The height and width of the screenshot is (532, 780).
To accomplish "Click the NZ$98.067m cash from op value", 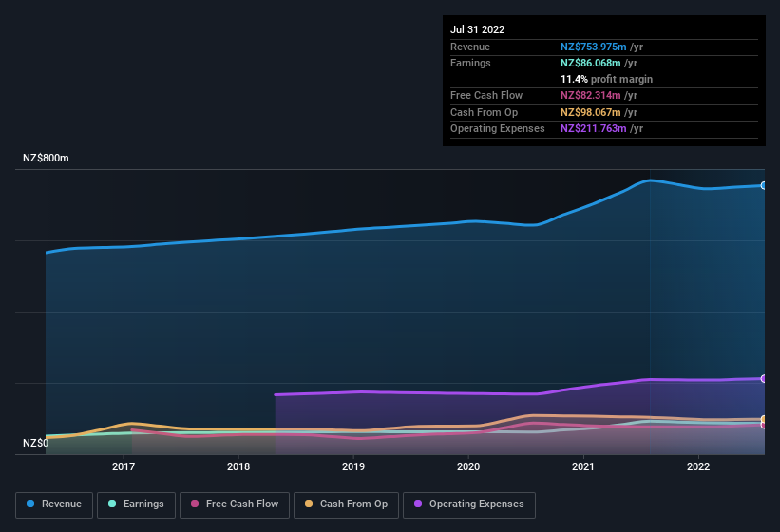I will [x=591, y=112].
